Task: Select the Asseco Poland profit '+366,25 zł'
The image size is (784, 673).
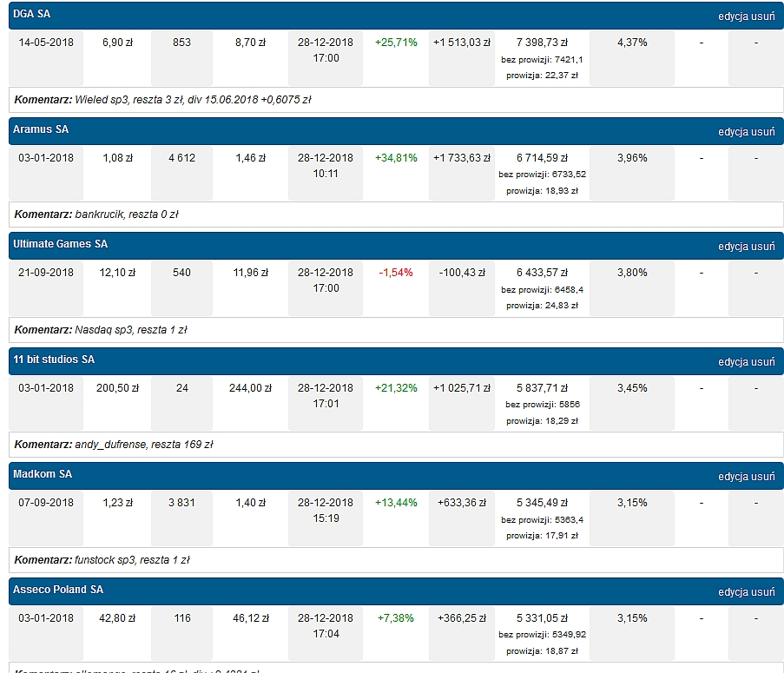Action: pos(462,618)
